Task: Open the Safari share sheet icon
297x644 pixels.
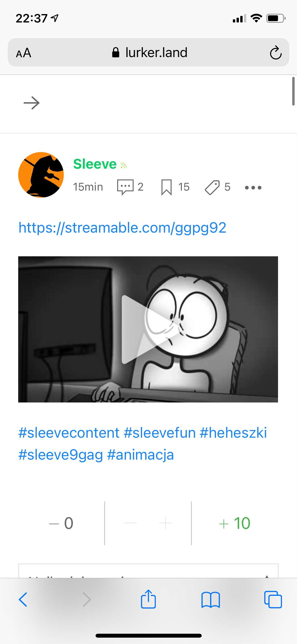Action: pos(148,599)
